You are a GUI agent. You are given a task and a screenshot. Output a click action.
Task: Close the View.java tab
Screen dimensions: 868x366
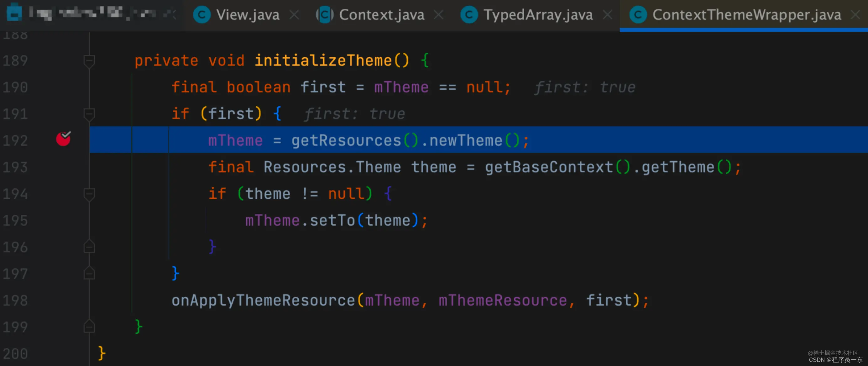pos(294,15)
